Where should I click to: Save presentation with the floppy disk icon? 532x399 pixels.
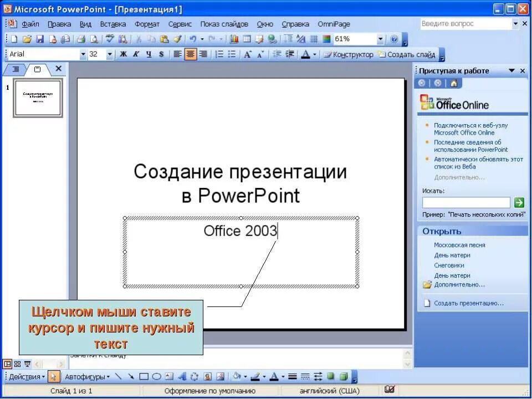pyautogui.click(x=40, y=39)
